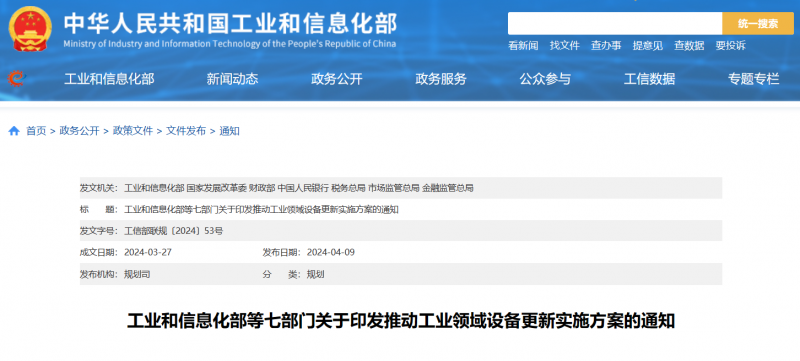
Task: Click the national emblem logo
Action: (x=30, y=29)
